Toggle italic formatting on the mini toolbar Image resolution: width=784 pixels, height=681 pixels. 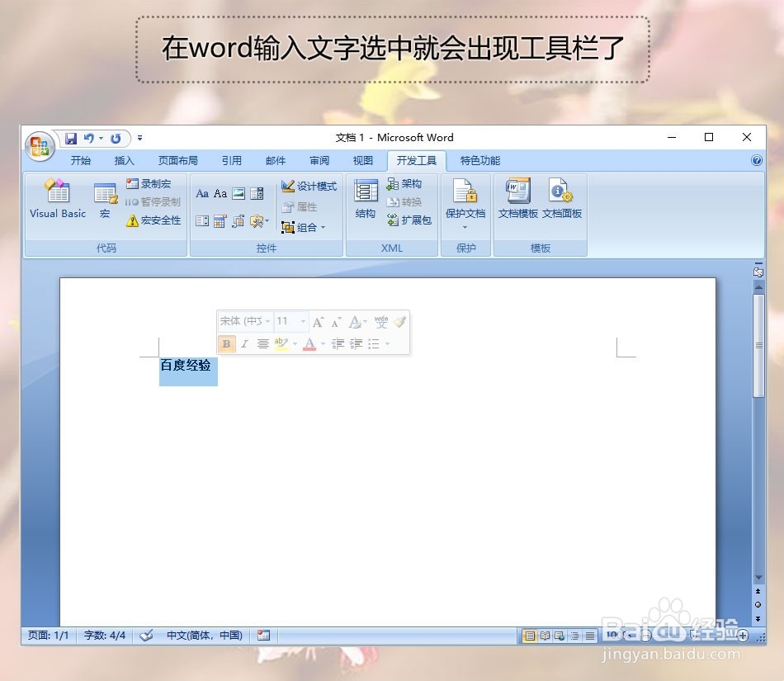244,343
